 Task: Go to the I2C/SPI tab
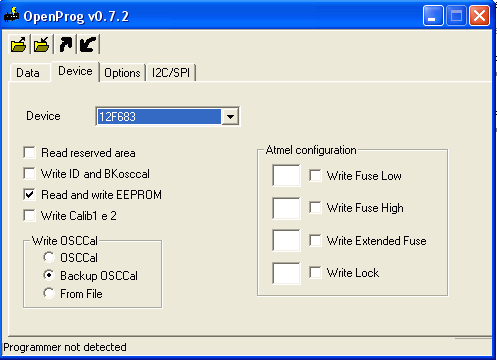(x=171, y=73)
